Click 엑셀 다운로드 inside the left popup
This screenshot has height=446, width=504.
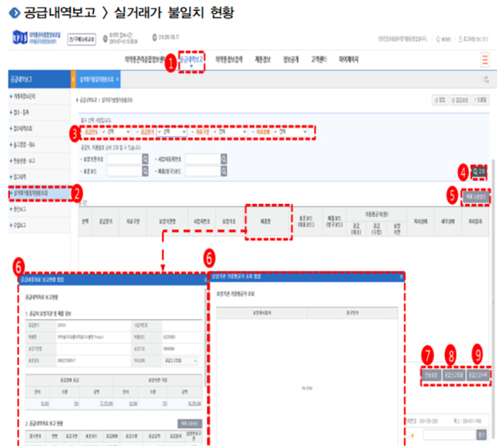(x=190, y=424)
